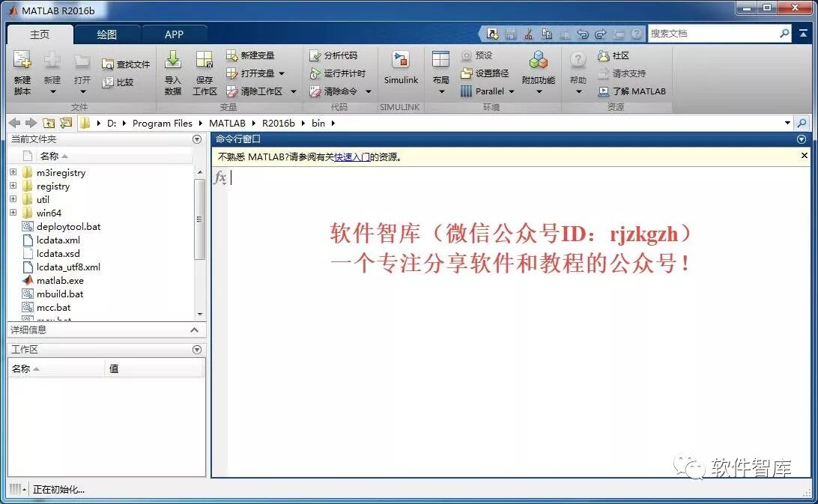This screenshot has width=818, height=504.
Task: Expand the m3iregistry folder
Action: tap(13, 172)
